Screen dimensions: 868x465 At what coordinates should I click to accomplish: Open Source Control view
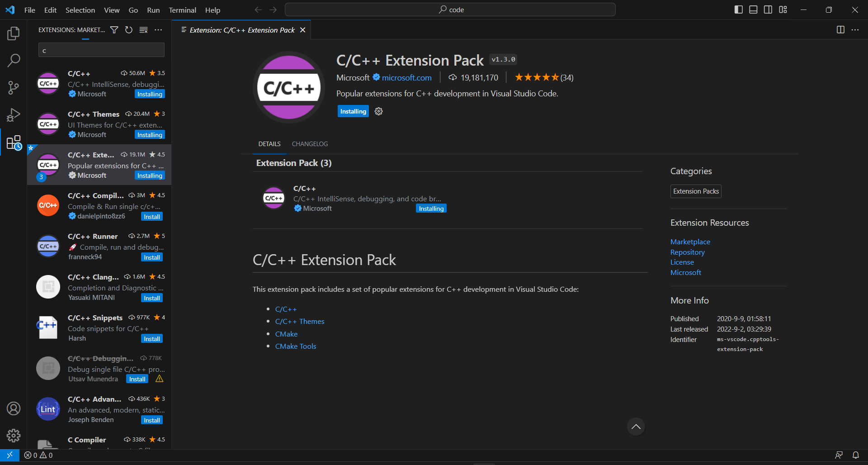pyautogui.click(x=14, y=88)
